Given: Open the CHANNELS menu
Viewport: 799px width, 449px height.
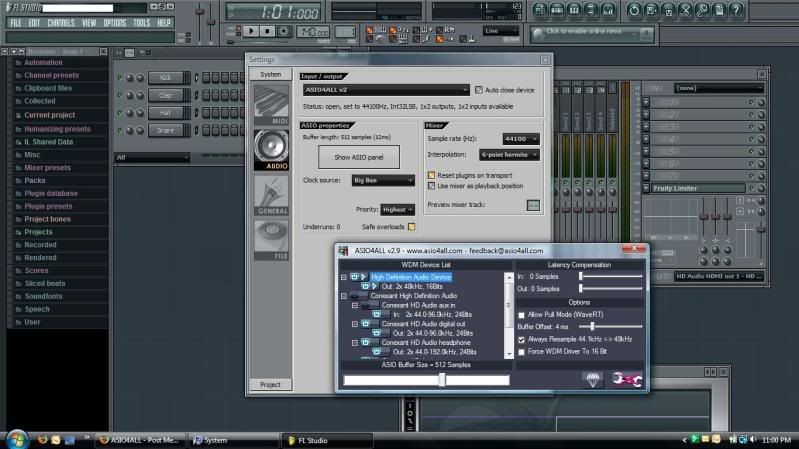Looking at the screenshot, I should [61, 23].
